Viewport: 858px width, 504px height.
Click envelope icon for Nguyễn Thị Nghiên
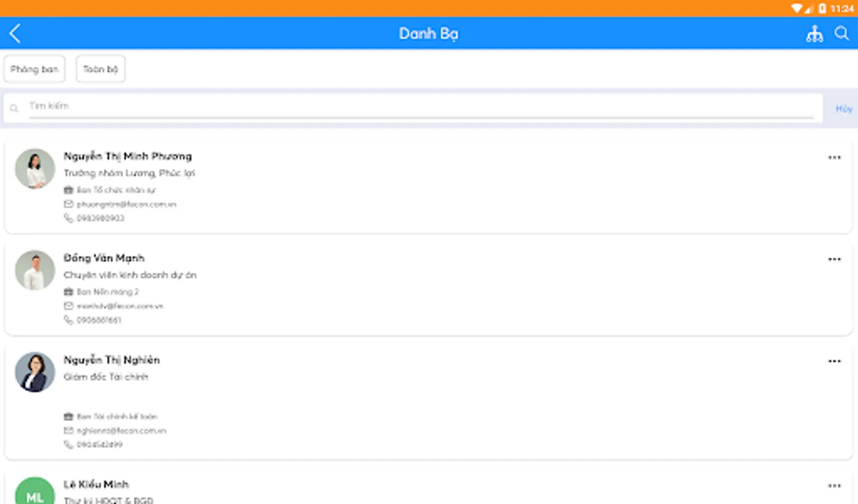[x=68, y=430]
